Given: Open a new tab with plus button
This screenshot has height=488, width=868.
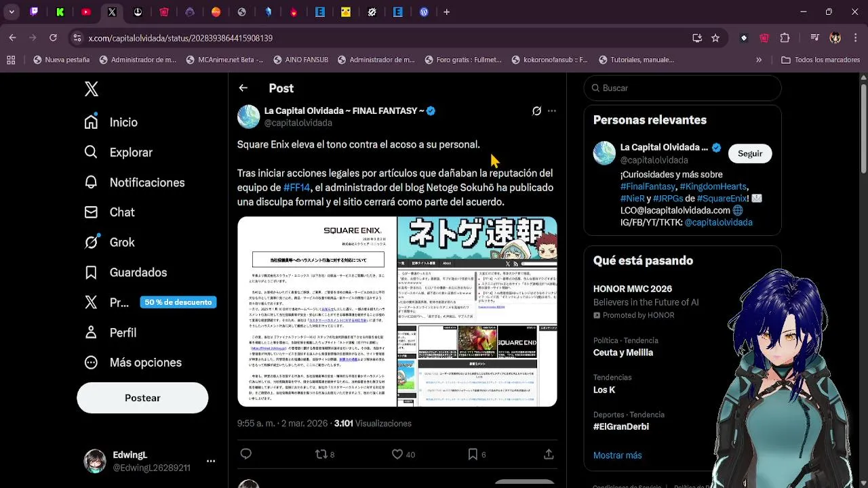Looking at the screenshot, I should coord(446,12).
